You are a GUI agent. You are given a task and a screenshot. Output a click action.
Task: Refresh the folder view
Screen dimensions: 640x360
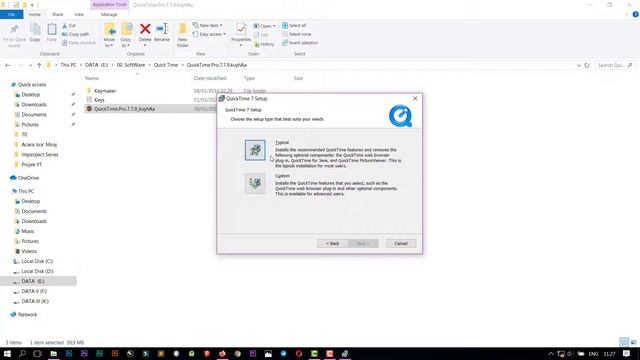click(x=587, y=65)
